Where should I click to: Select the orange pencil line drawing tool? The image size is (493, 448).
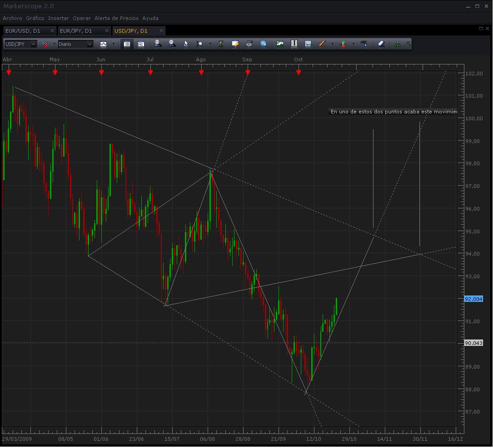(x=322, y=44)
